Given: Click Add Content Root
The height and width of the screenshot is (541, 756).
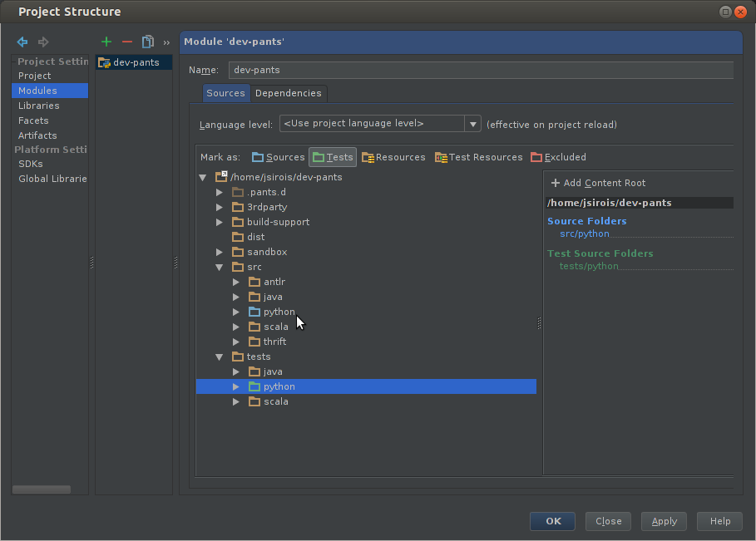Looking at the screenshot, I should click(598, 183).
